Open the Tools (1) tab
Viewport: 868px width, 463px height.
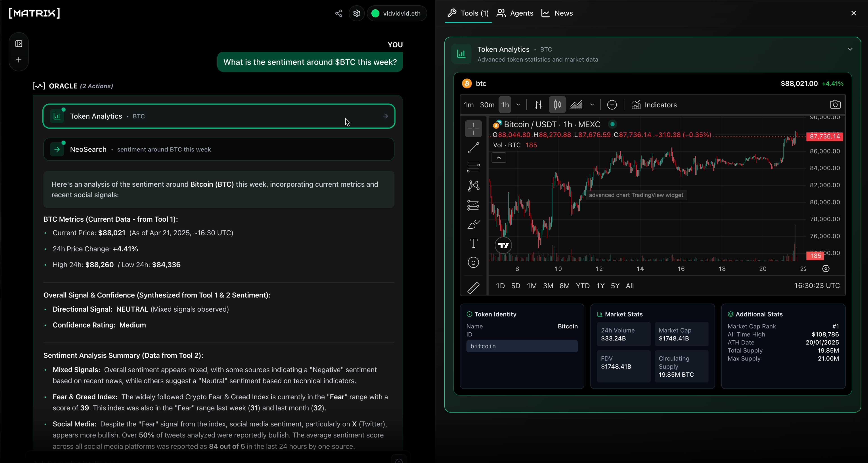pos(468,13)
